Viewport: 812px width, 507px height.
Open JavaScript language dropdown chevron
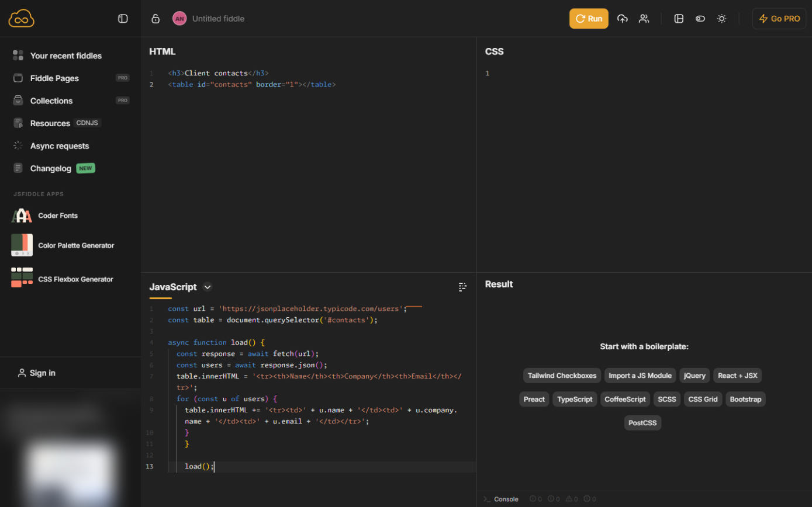click(x=208, y=287)
